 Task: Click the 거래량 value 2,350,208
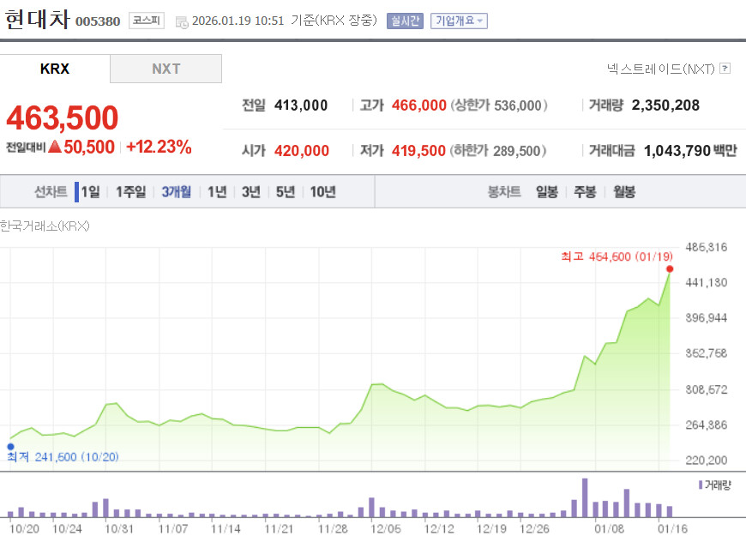[x=665, y=105]
